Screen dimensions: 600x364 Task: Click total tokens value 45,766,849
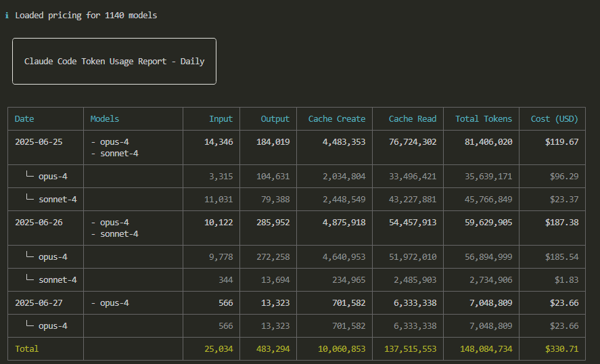pos(488,200)
